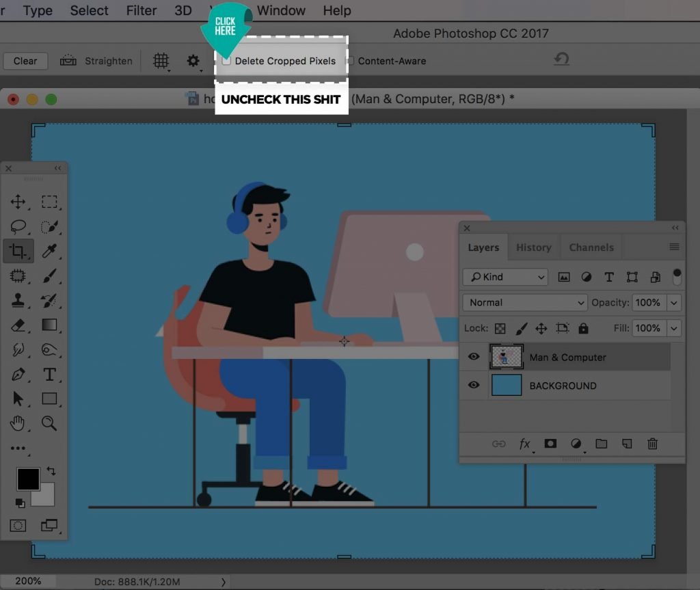This screenshot has height=590, width=700.
Task: Select the Lasso tool
Action: click(x=18, y=226)
